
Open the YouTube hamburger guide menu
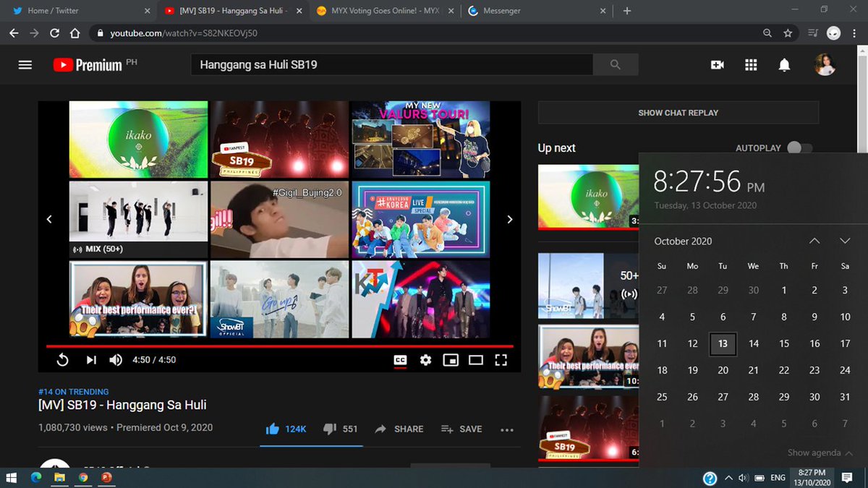coord(25,65)
